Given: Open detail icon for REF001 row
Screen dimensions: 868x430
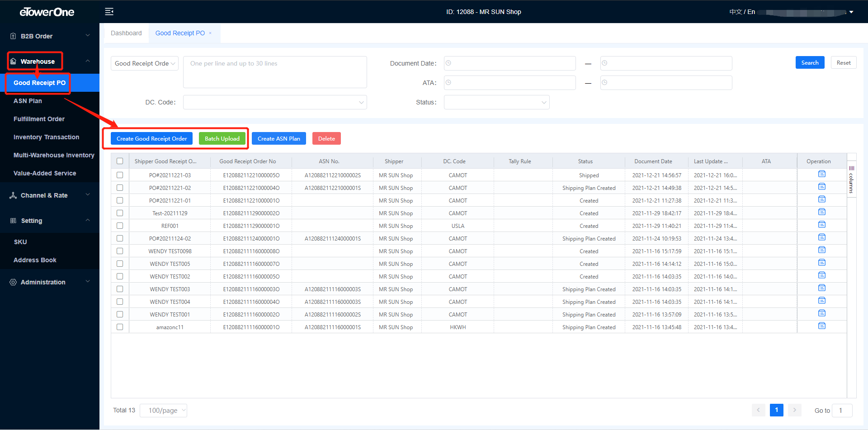Looking at the screenshot, I should click(x=822, y=225).
